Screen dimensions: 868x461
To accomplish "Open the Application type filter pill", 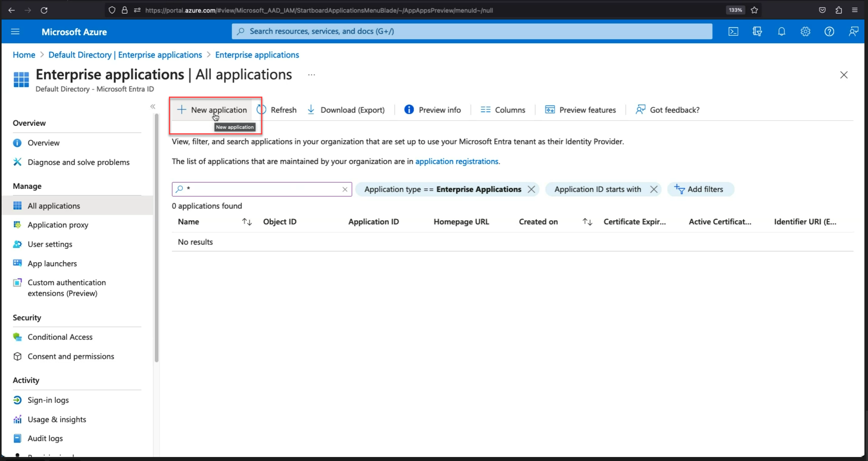I will (x=443, y=189).
